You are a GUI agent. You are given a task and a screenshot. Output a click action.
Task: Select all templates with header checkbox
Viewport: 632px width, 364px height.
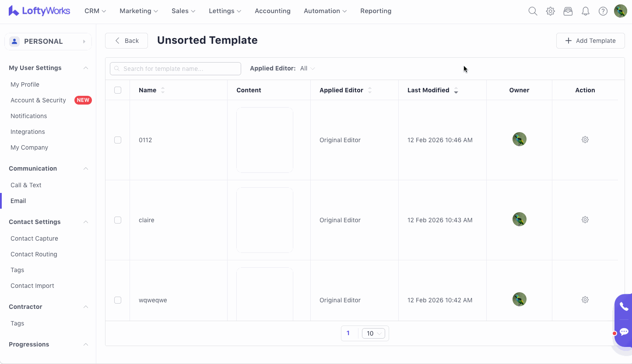(118, 90)
